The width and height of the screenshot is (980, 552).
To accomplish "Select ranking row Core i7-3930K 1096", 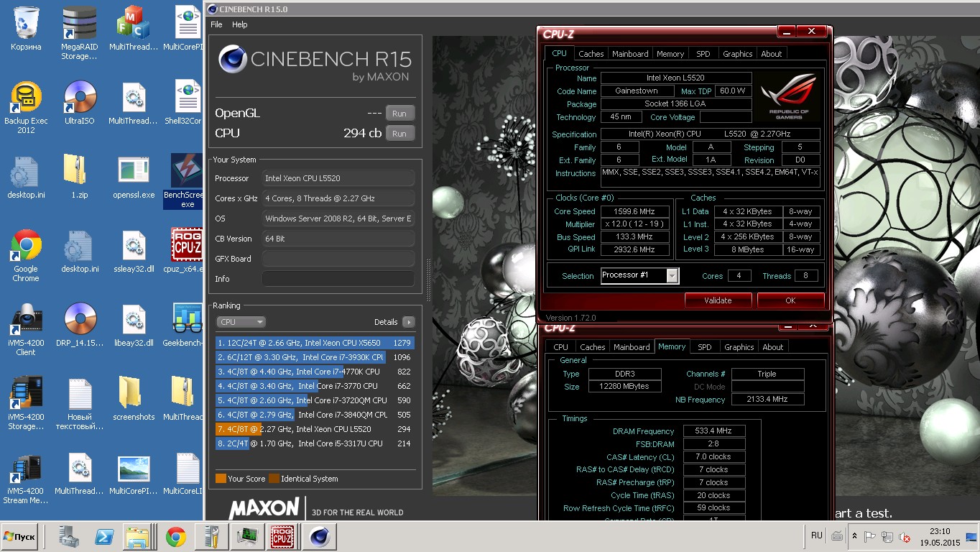I will point(315,357).
